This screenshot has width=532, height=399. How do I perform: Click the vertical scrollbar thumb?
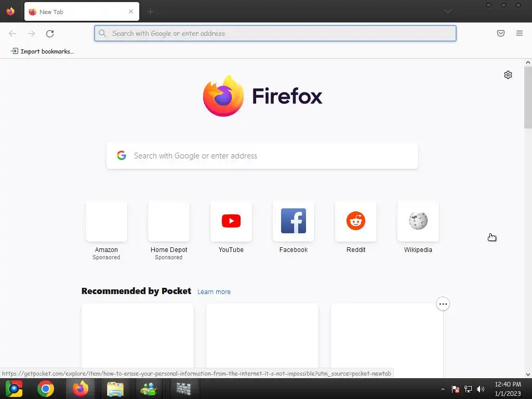click(528, 97)
